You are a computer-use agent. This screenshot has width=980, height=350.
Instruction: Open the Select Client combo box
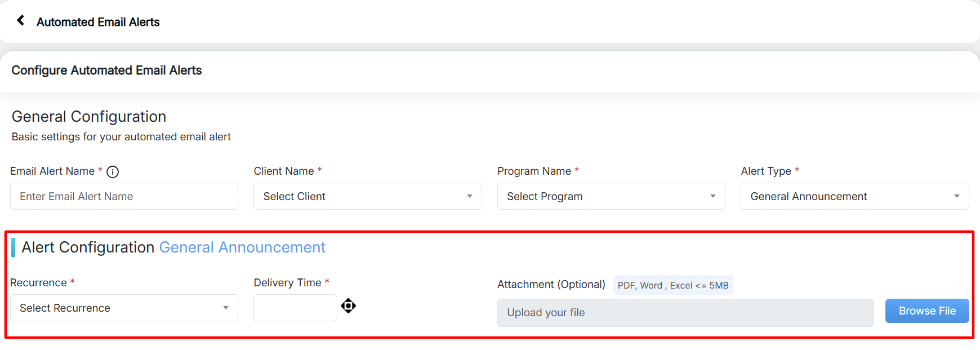tap(360, 196)
